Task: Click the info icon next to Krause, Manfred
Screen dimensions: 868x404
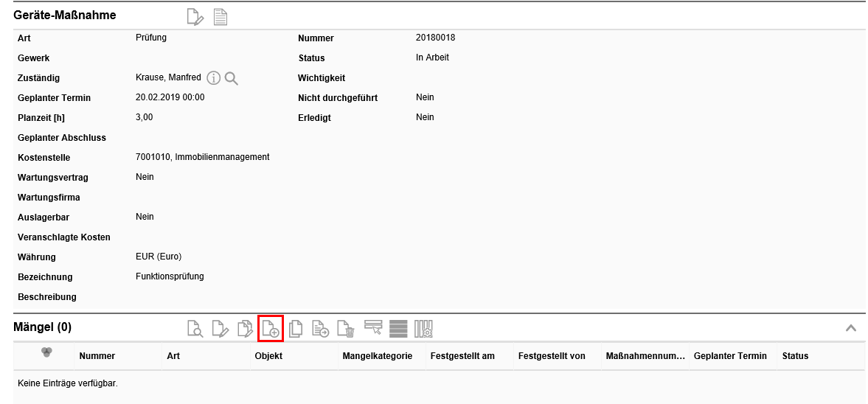Action: click(214, 78)
